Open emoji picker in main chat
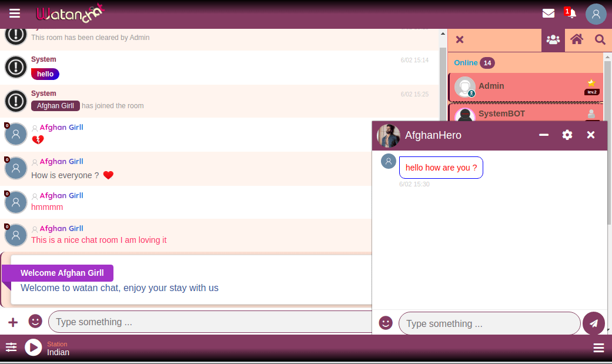 35,321
